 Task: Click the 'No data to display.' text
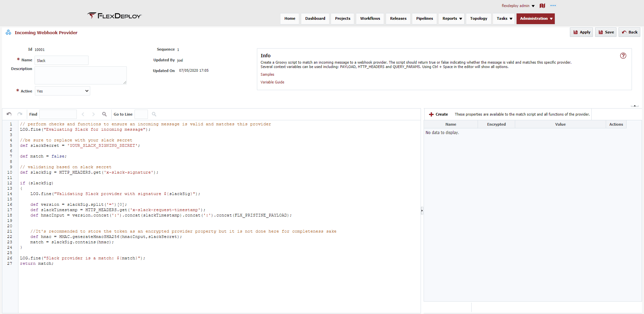coord(442,133)
